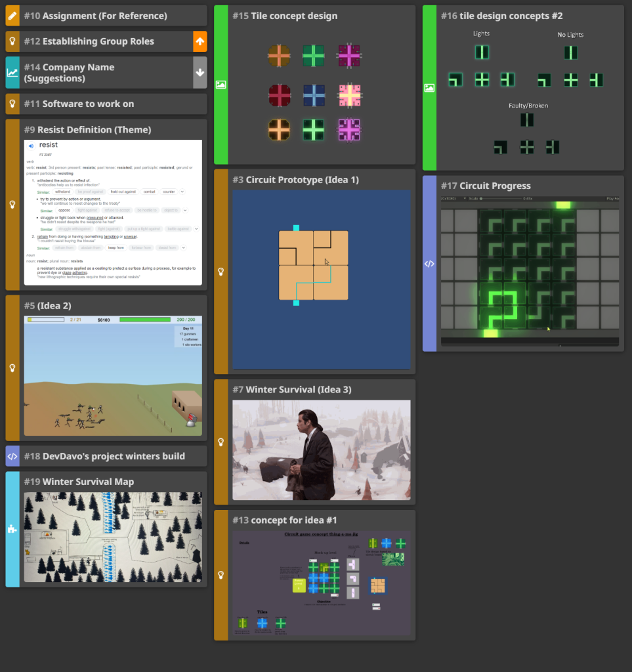Open Resist dictionary definition image

(113, 213)
